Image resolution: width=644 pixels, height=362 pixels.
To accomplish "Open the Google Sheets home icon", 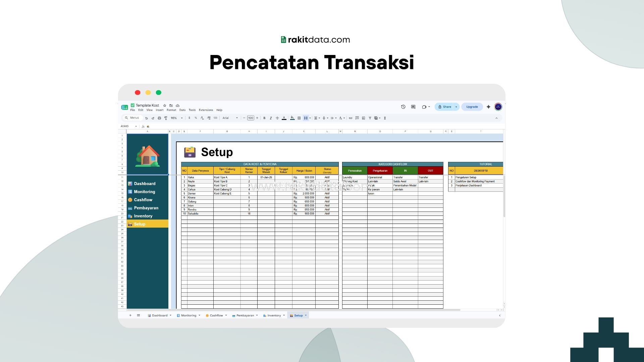I will [x=124, y=107].
